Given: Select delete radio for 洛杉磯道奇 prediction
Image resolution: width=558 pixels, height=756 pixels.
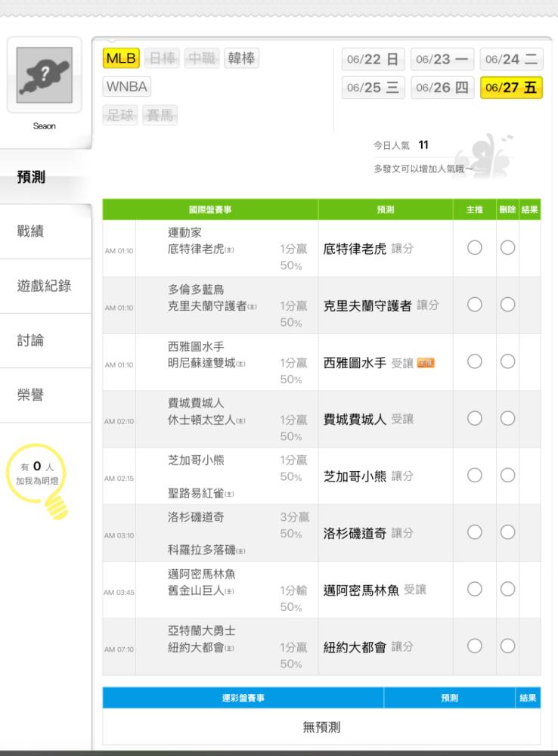Looking at the screenshot, I should click(507, 532).
